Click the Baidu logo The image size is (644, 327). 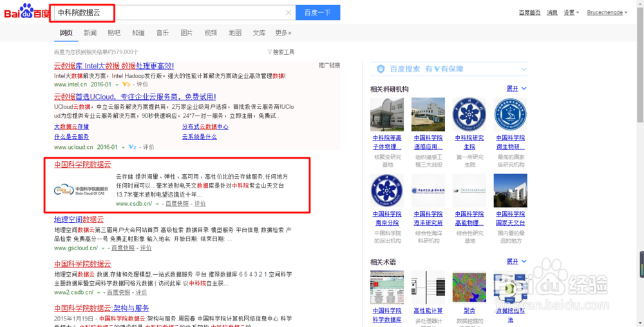click(x=27, y=12)
